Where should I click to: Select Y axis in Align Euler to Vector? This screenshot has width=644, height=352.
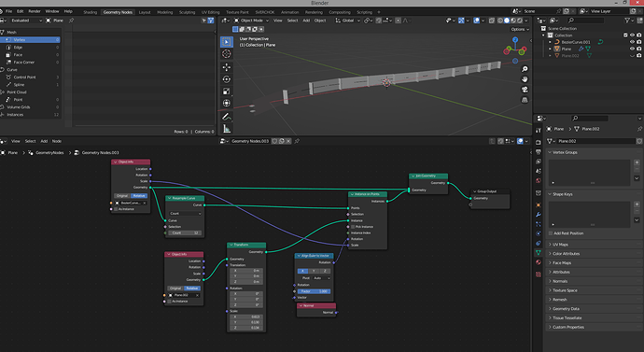pyautogui.click(x=314, y=271)
